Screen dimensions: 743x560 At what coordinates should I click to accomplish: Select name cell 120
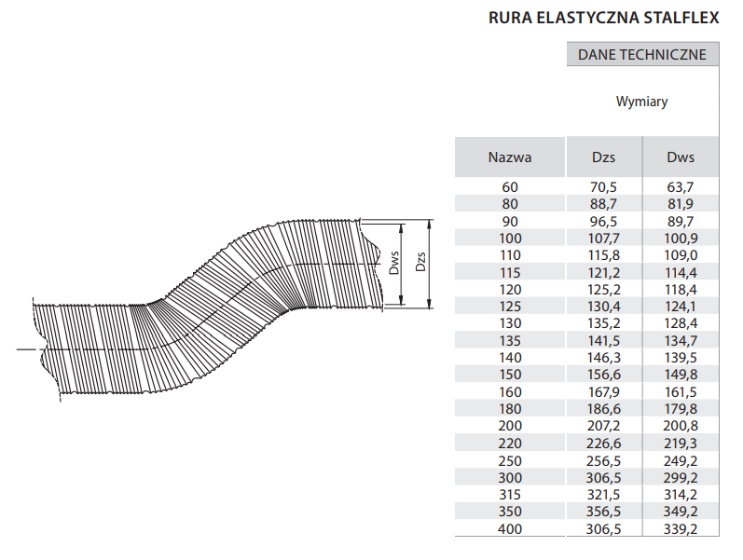click(510, 290)
